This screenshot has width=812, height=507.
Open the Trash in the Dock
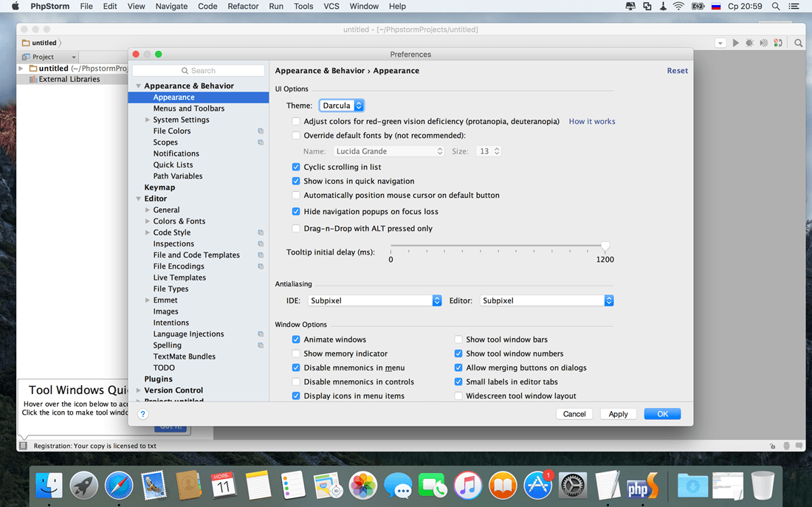tap(763, 486)
